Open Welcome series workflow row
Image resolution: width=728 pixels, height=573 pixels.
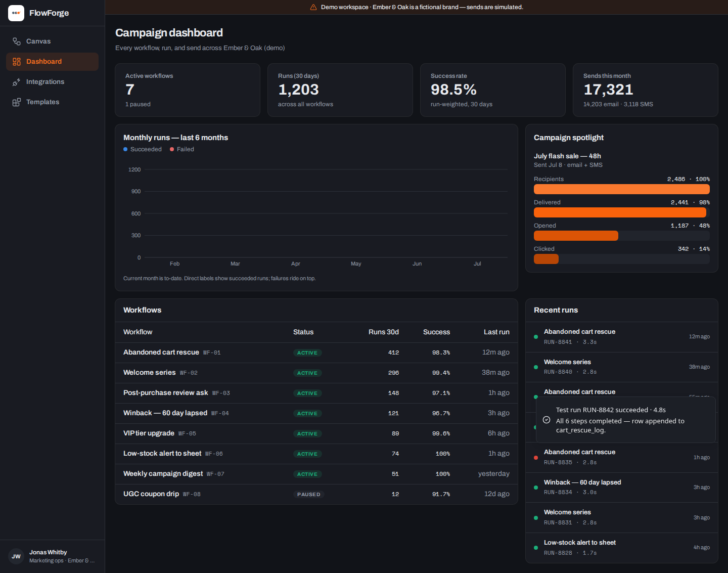click(x=316, y=373)
